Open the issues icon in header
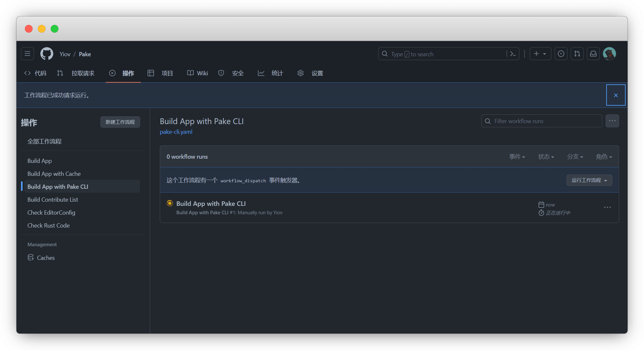The height and width of the screenshot is (350, 644). 561,54
